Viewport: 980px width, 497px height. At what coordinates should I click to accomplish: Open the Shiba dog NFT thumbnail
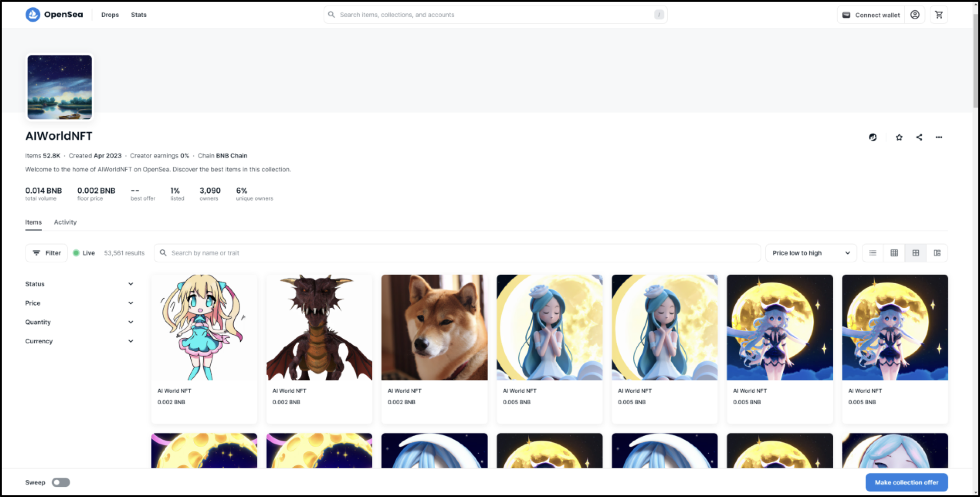click(x=434, y=327)
